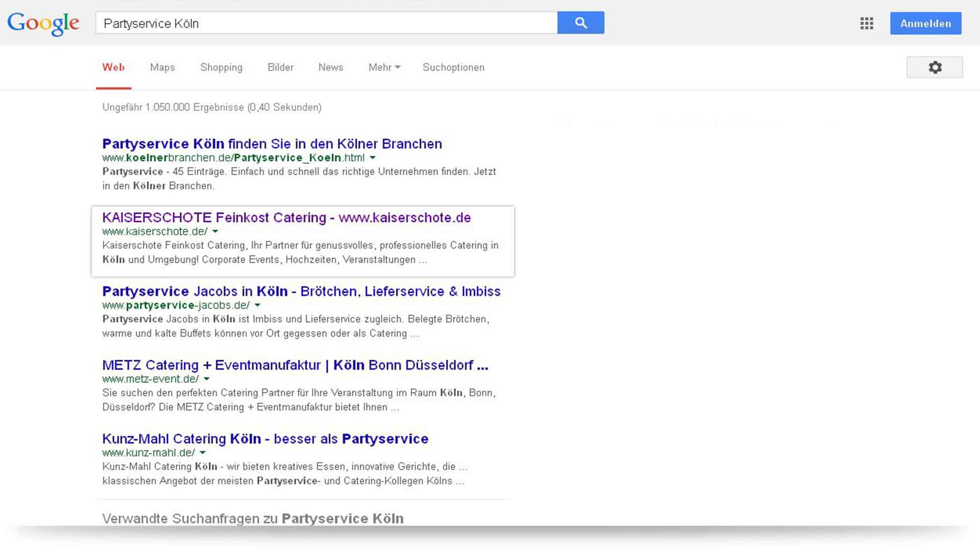The image size is (980, 551).
Task: Click the URL text www.koelnerbranchen.de/Partyservice_Koeln.html
Action: click(233, 158)
